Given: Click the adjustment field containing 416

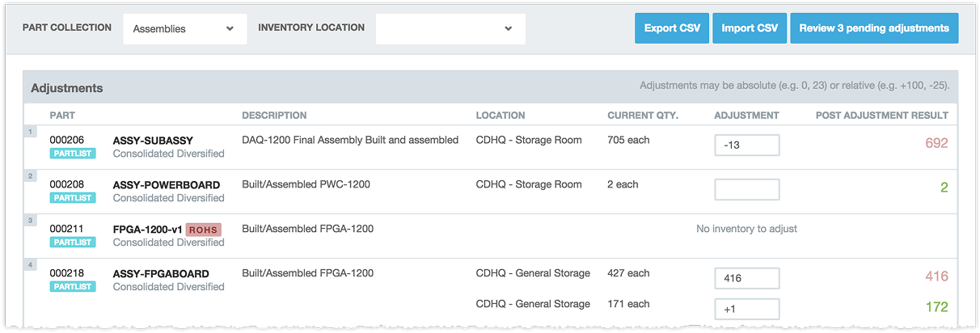Looking at the screenshot, I should 747,279.
